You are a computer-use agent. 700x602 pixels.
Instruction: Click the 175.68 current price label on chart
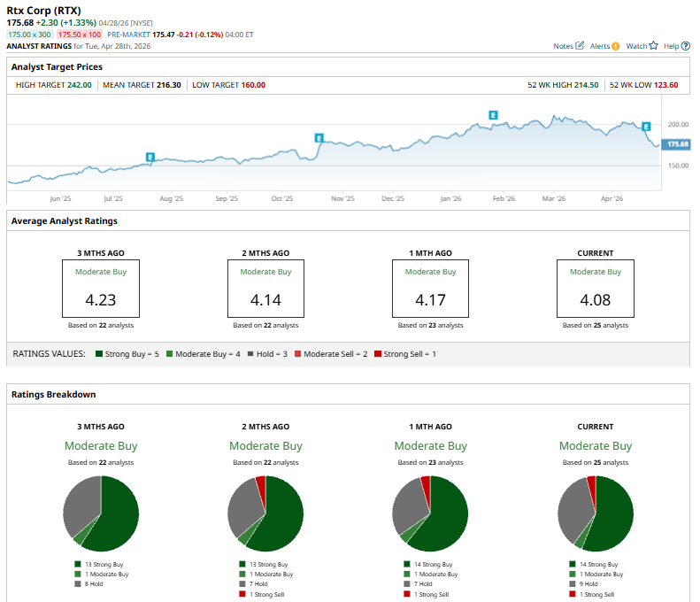point(677,143)
